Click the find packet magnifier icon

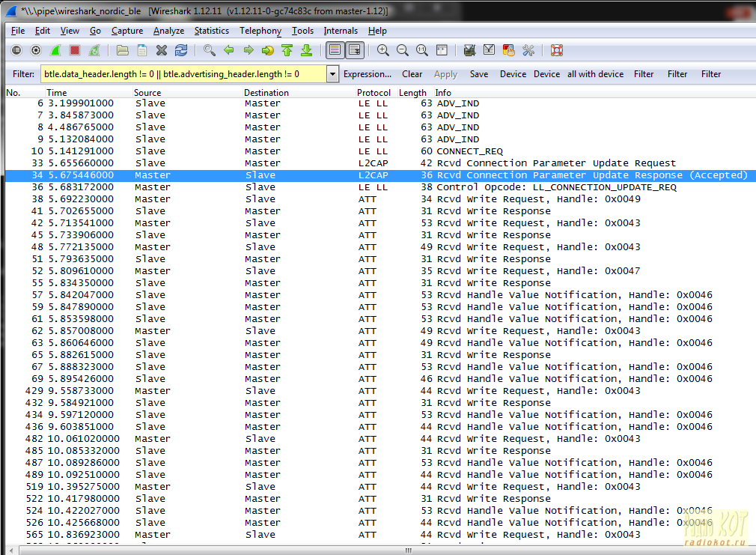(x=210, y=50)
